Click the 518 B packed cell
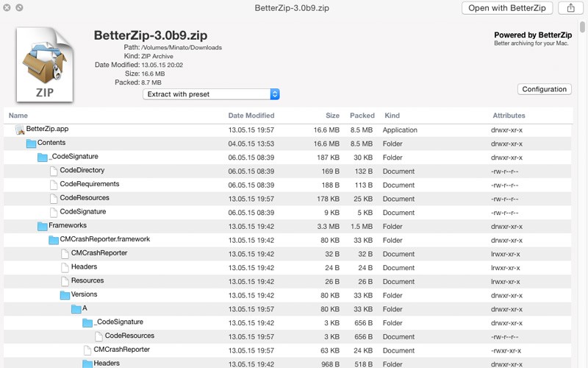The width and height of the screenshot is (588, 368). point(363,364)
